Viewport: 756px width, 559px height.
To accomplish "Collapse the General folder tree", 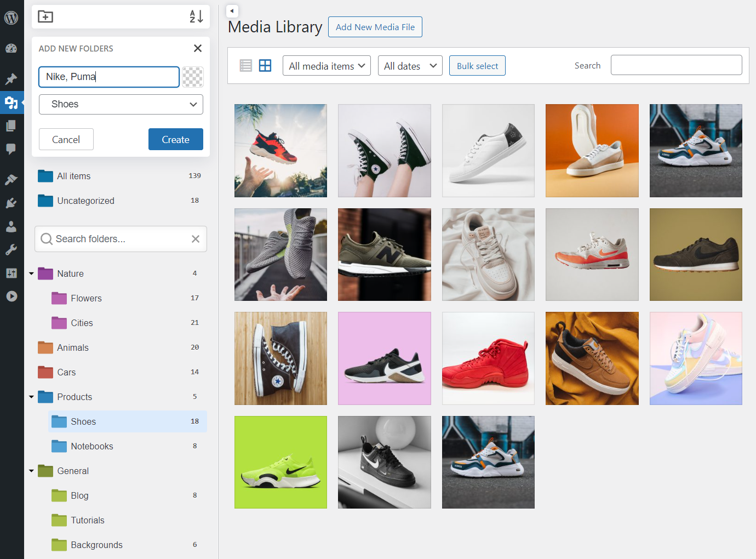I will click(31, 471).
